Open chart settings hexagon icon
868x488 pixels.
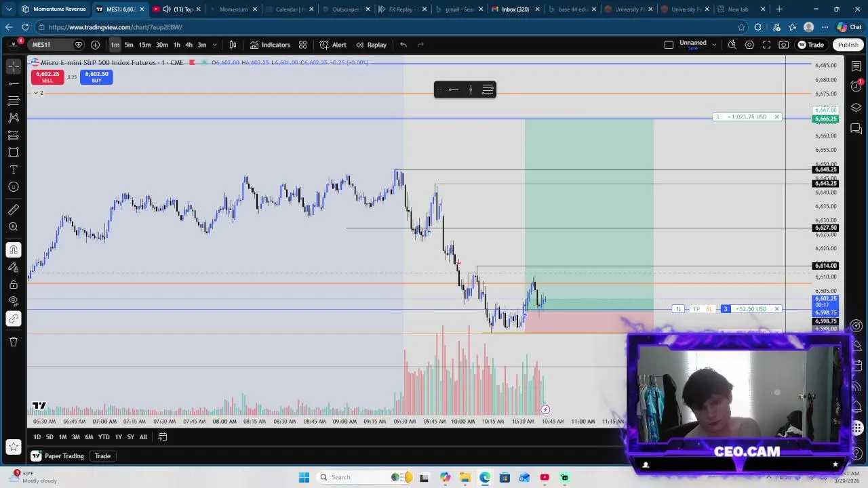(x=749, y=45)
